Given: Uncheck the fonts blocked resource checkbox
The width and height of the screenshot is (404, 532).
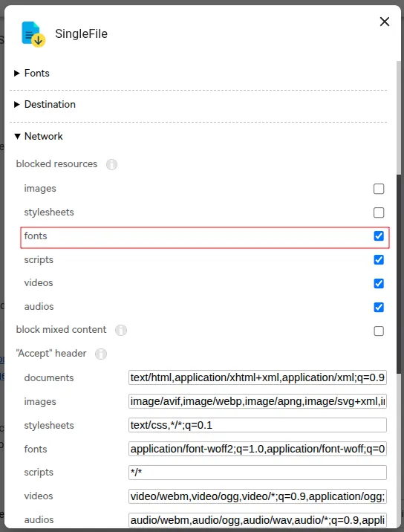Looking at the screenshot, I should point(379,236).
